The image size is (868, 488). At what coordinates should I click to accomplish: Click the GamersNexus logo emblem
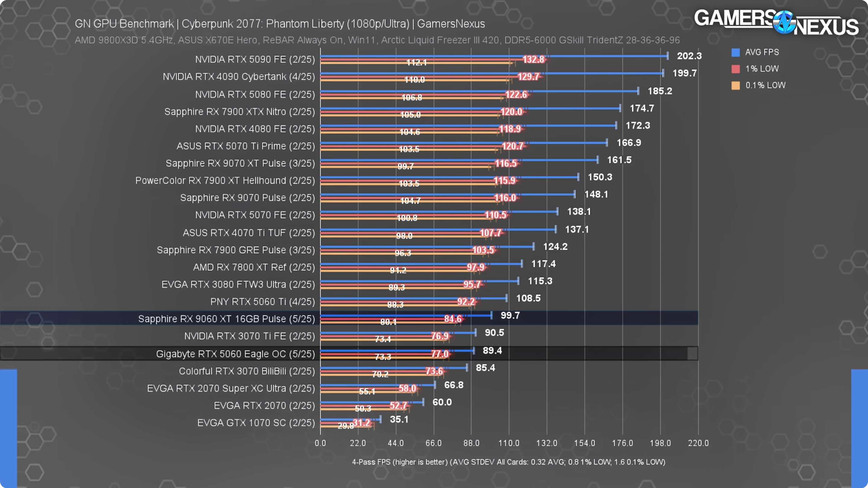(x=784, y=22)
